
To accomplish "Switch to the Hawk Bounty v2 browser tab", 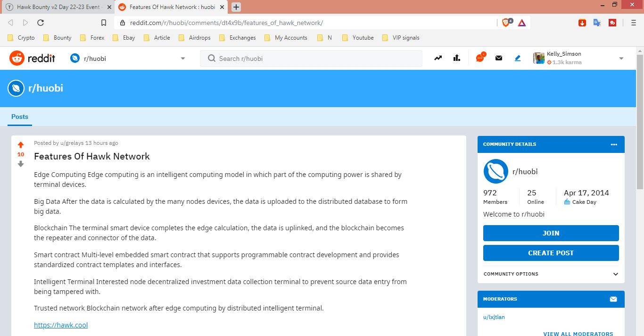I will (58, 7).
